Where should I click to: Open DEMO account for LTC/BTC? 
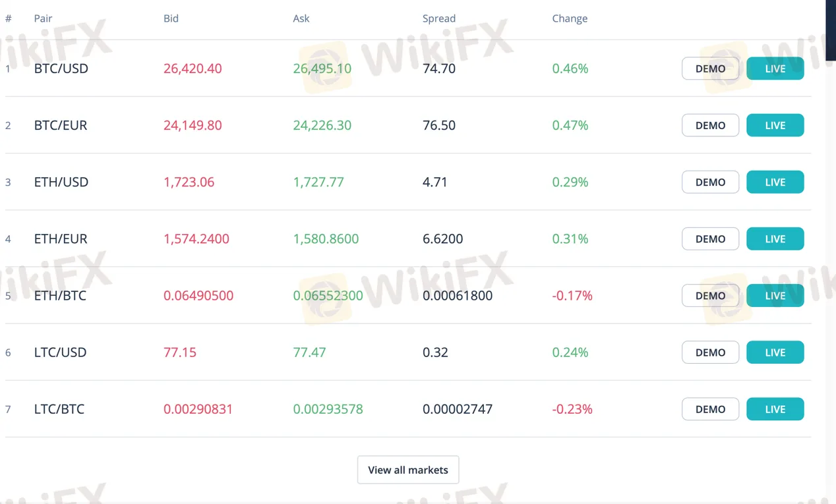[710, 408]
